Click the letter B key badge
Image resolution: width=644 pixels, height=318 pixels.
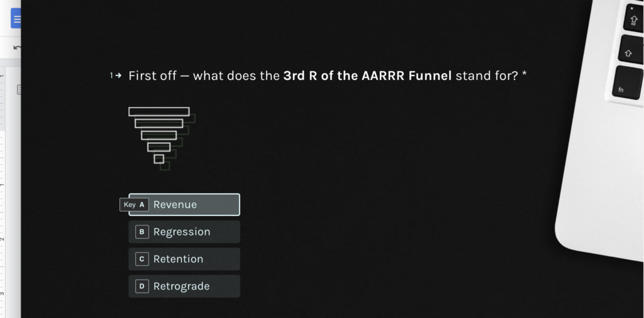point(142,232)
